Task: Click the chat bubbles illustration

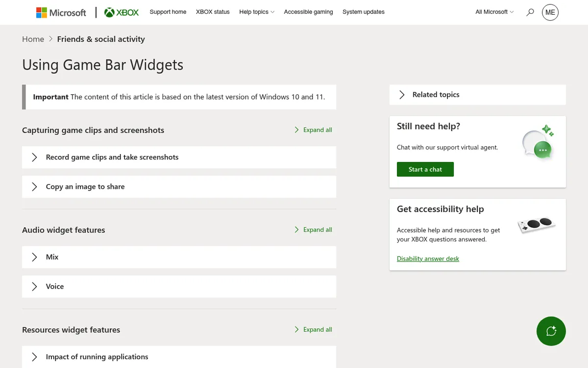Action: click(x=538, y=142)
